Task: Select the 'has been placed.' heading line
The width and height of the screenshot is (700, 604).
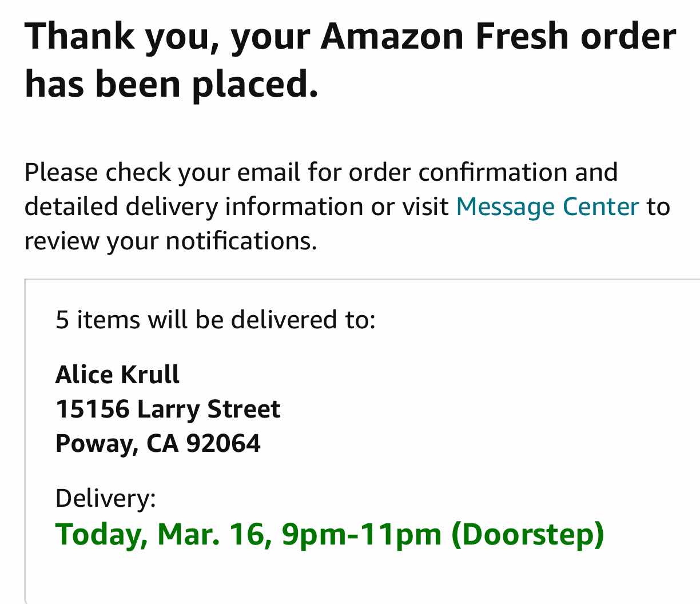Action: click(x=171, y=84)
